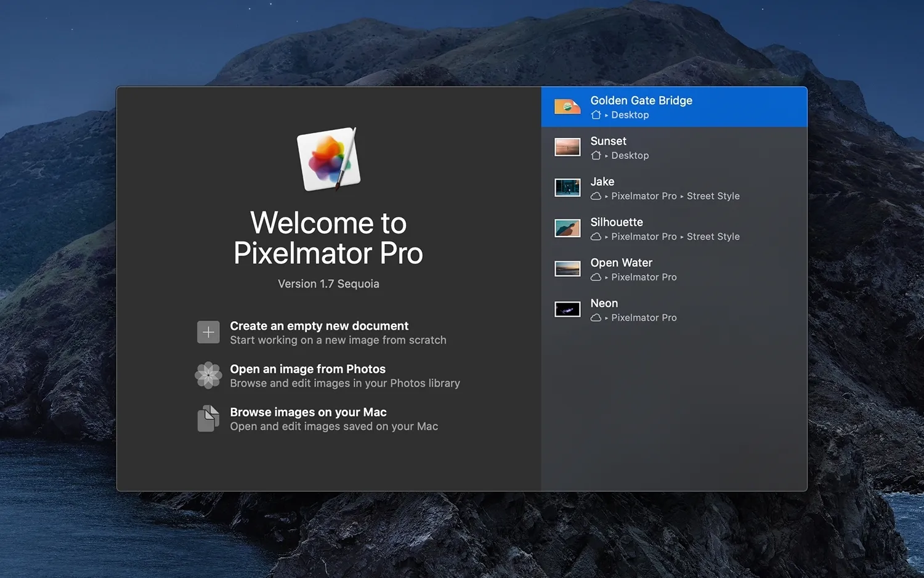Open the Golden Gate Bridge thumbnail
Image resolution: width=924 pixels, height=578 pixels.
567,106
